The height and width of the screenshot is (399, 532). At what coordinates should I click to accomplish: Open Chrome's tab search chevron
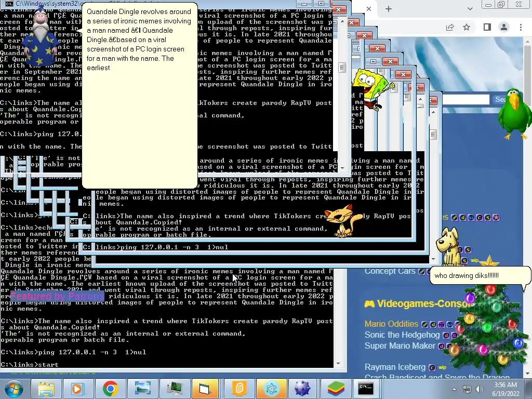click(470, 9)
